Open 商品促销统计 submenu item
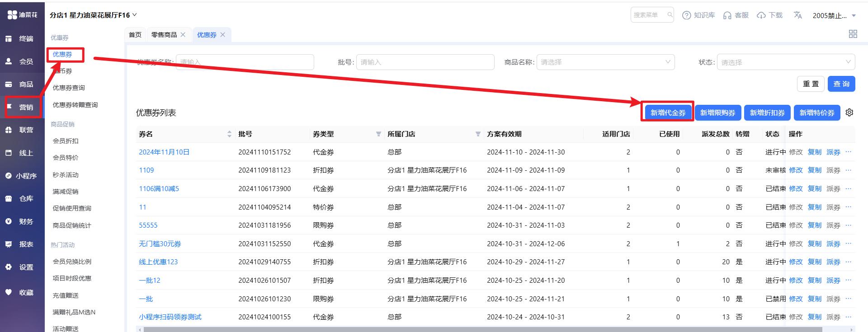The width and height of the screenshot is (868, 332). (x=72, y=225)
